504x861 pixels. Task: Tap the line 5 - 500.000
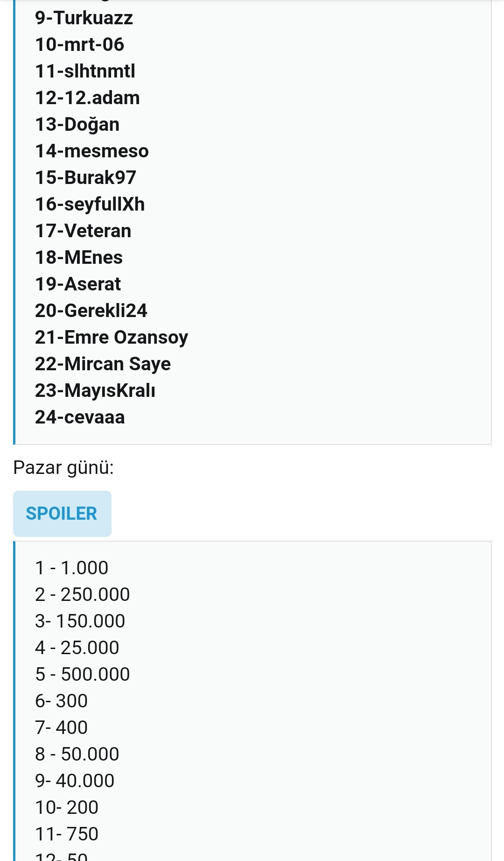(x=82, y=675)
